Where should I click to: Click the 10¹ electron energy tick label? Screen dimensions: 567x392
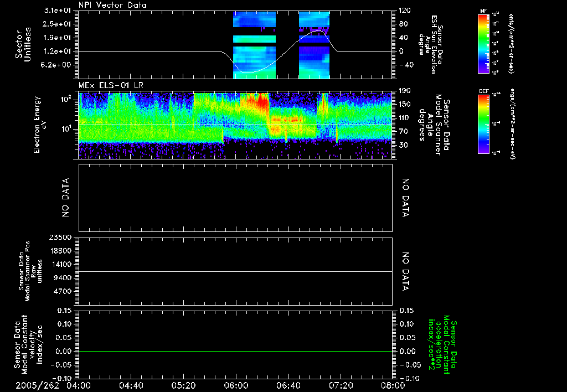pyautogui.click(x=67, y=129)
